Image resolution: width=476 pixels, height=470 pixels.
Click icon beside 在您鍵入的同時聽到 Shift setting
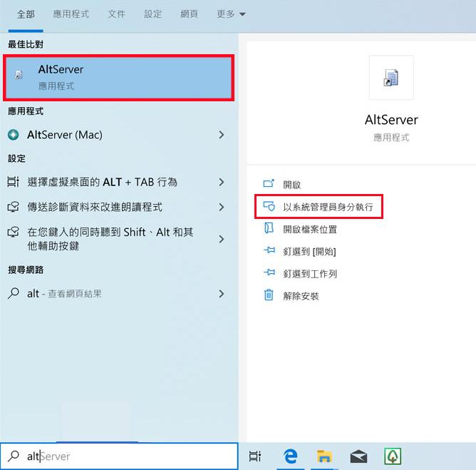(x=13, y=232)
